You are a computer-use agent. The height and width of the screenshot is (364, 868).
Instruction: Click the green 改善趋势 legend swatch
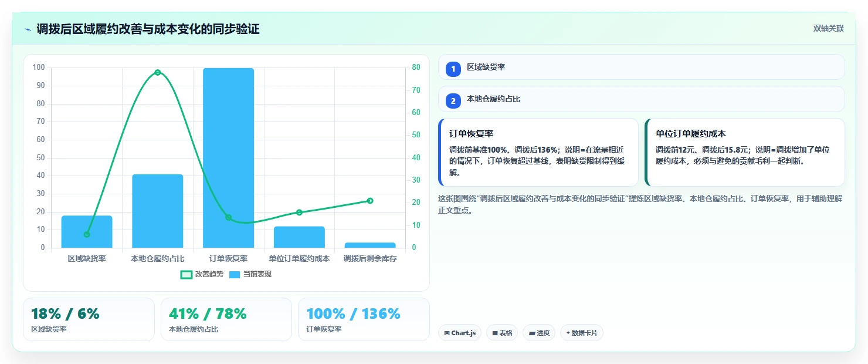coord(186,274)
